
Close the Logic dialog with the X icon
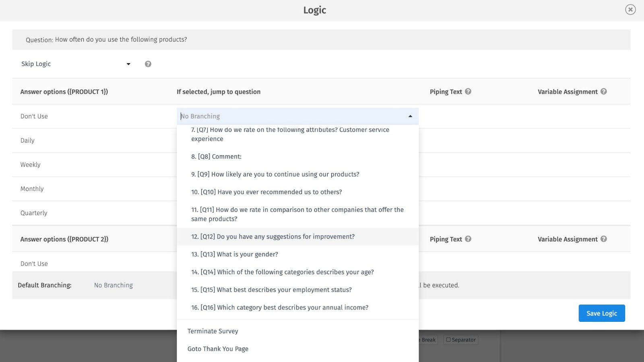[630, 10]
